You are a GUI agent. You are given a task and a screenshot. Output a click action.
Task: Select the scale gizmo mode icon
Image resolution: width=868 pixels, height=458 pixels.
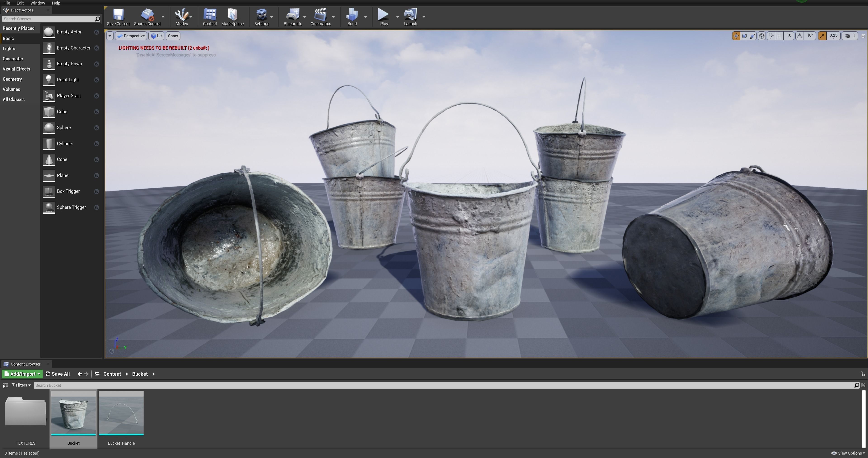coord(752,36)
